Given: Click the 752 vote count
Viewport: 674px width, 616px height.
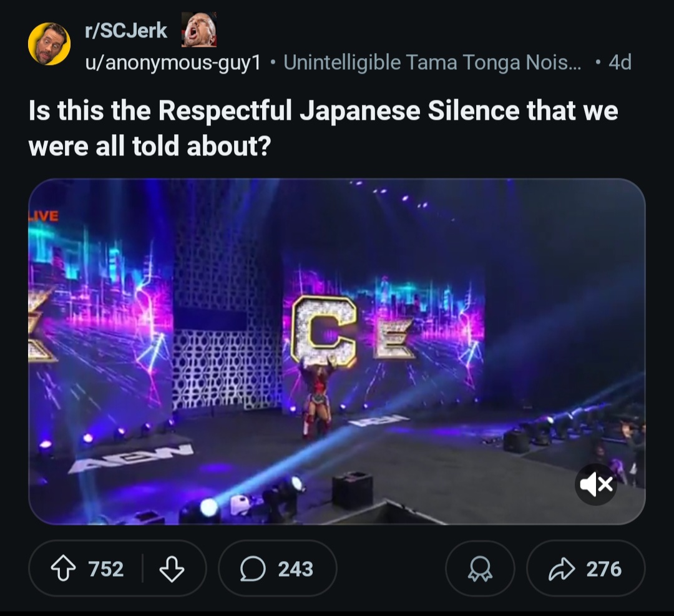Looking at the screenshot, I should (x=105, y=569).
